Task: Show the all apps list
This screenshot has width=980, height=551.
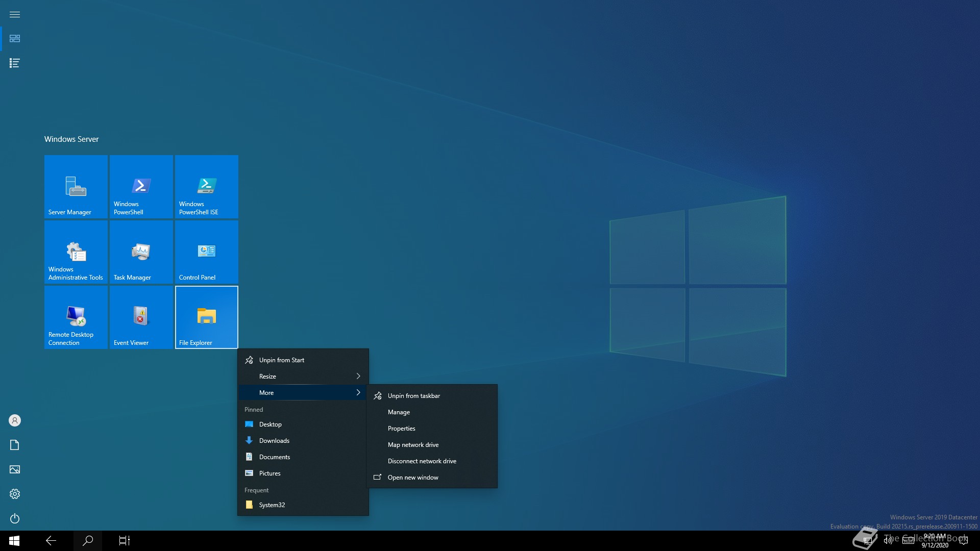Action: [15, 63]
